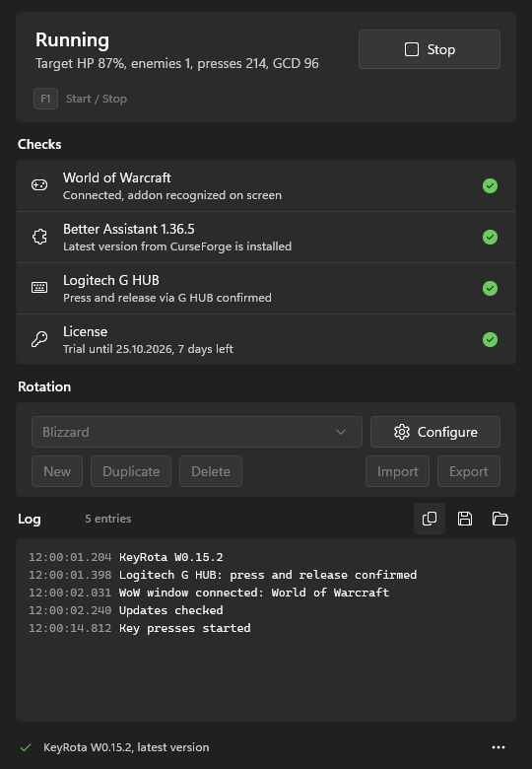
Task: Click the green checkmark for License
Action: (x=490, y=339)
